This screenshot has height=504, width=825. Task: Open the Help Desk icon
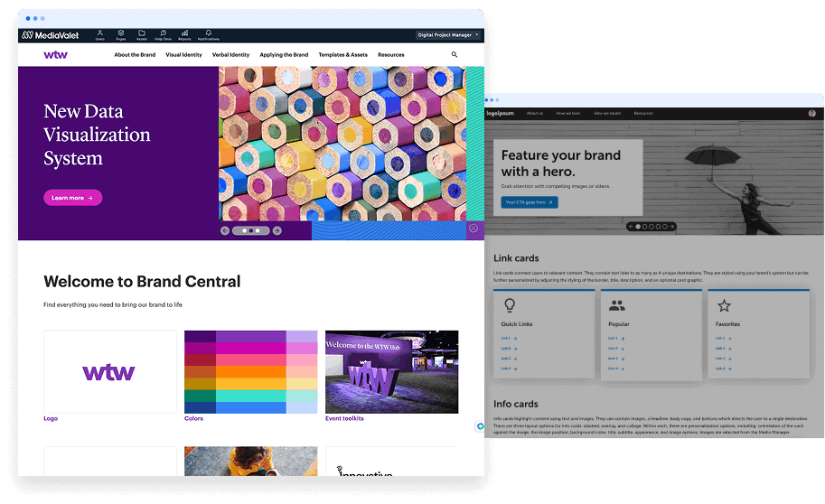(x=163, y=34)
